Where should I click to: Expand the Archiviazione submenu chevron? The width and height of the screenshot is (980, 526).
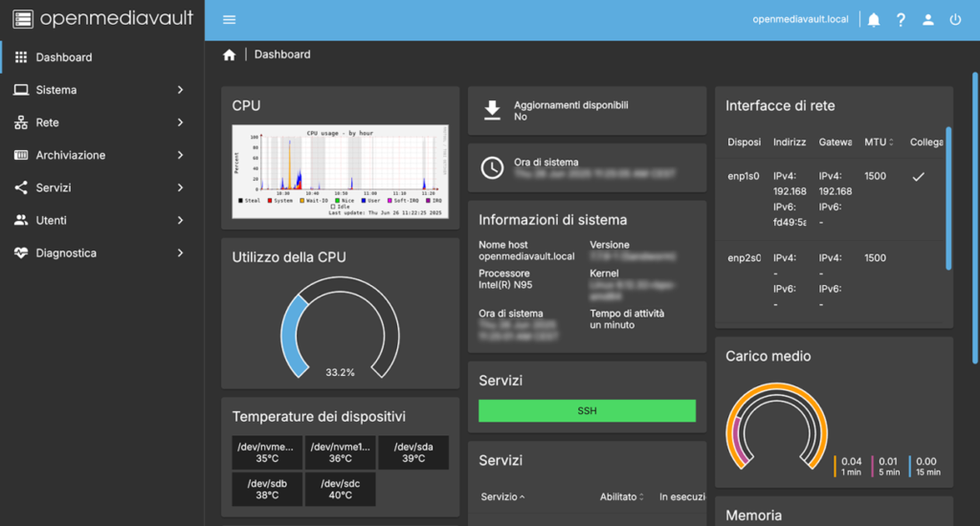(180, 155)
